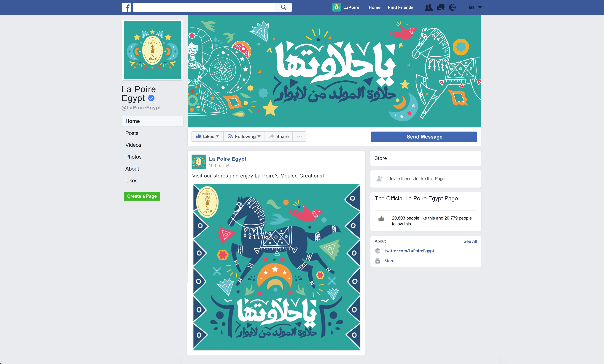
Task: Open friend requests icon in top bar
Action: 428,8
